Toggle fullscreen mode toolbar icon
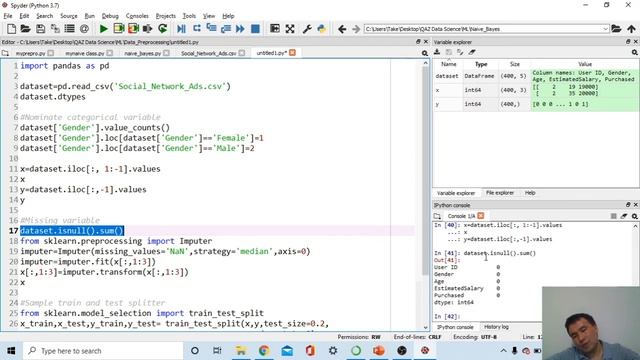 coord(290,29)
